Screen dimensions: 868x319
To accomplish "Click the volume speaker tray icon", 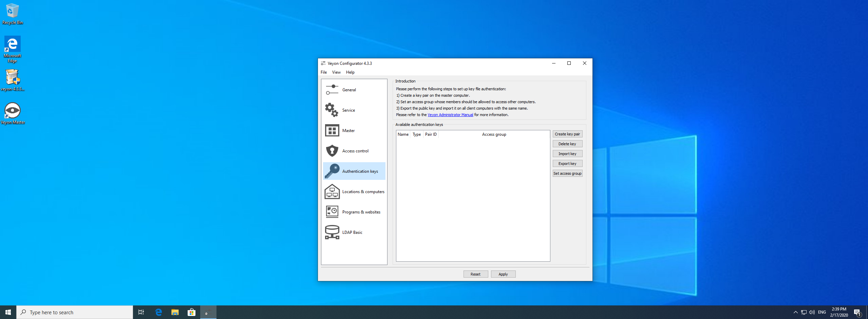I will pyautogui.click(x=812, y=312).
